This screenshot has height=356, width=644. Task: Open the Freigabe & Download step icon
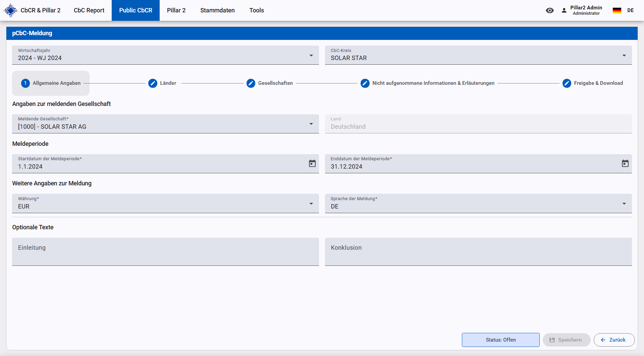567,83
